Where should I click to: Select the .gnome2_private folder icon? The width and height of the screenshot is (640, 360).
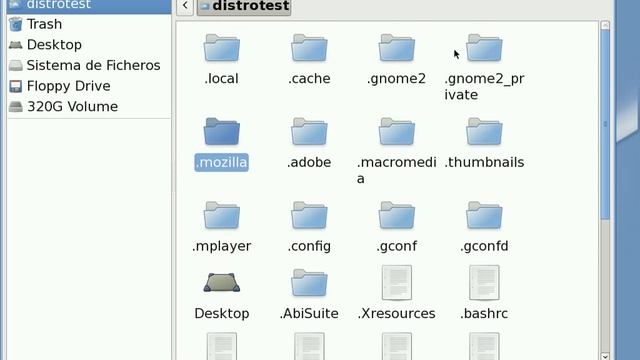[x=484, y=48]
